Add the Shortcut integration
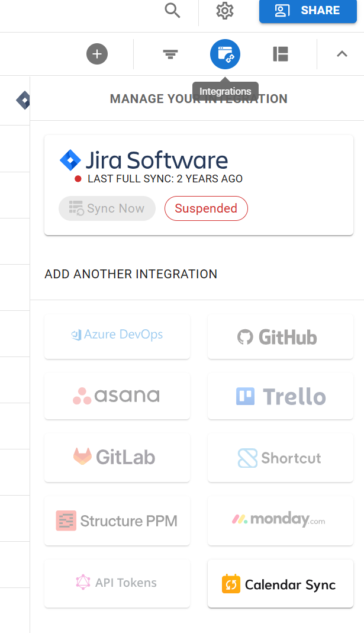Screen dimensions: 364x633 [280, 458]
